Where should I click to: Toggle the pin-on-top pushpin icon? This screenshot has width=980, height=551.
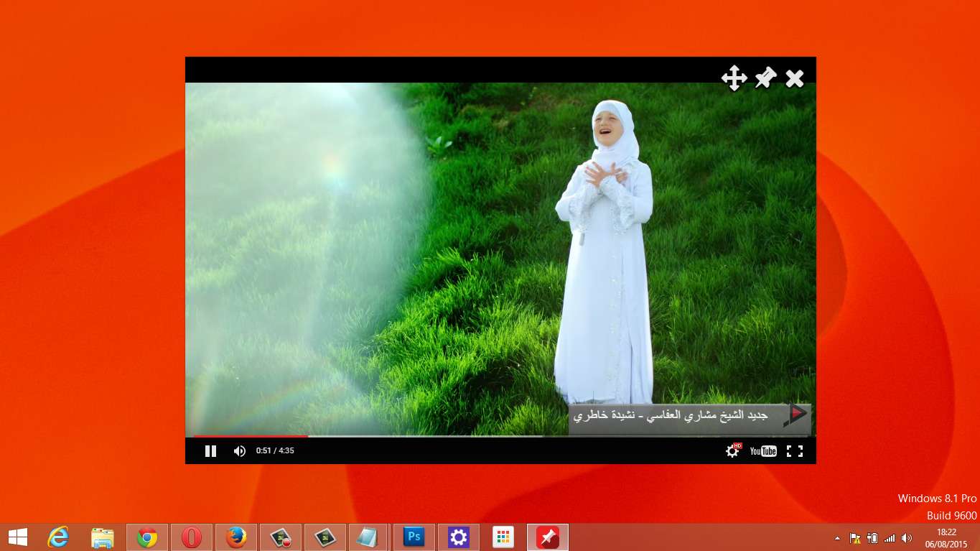pos(765,78)
